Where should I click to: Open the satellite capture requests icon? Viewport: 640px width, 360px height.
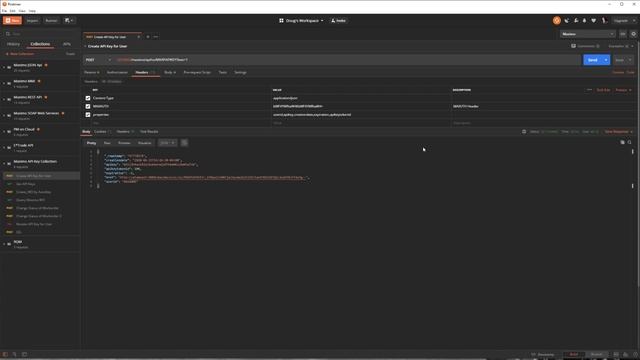(567, 20)
